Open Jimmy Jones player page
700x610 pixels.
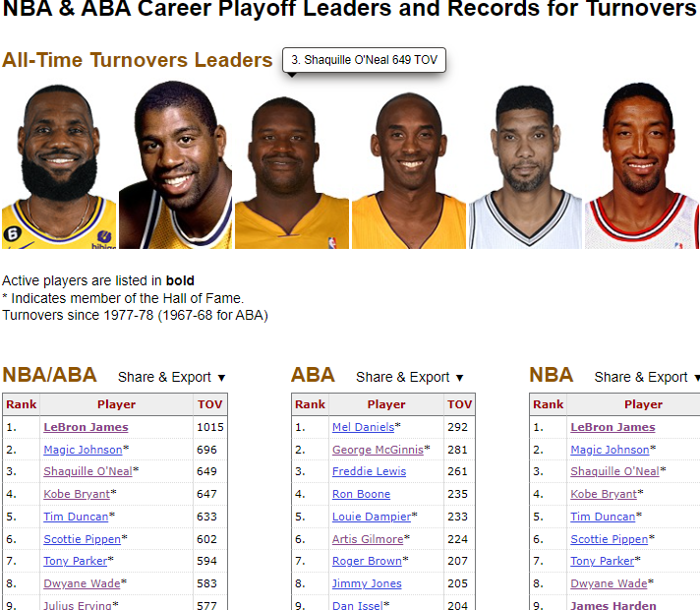coord(367,583)
